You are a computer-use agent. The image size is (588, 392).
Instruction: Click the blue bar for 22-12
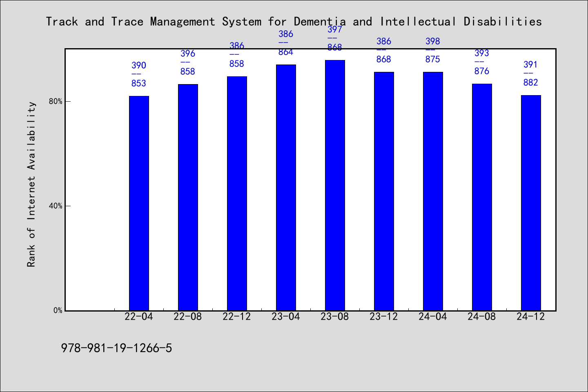237,194
